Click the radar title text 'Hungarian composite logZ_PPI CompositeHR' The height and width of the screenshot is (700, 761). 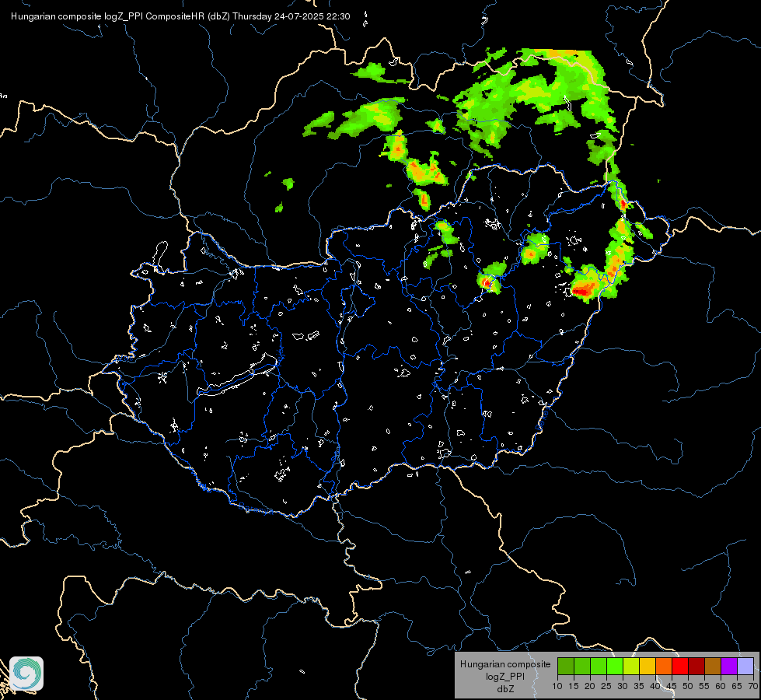(x=108, y=16)
